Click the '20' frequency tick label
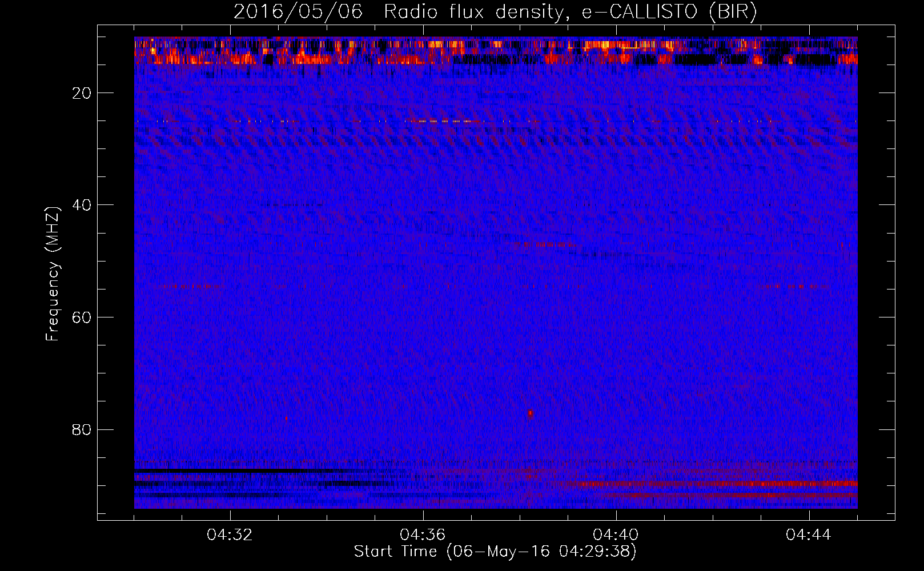This screenshot has height=571, width=924. pos(82,93)
